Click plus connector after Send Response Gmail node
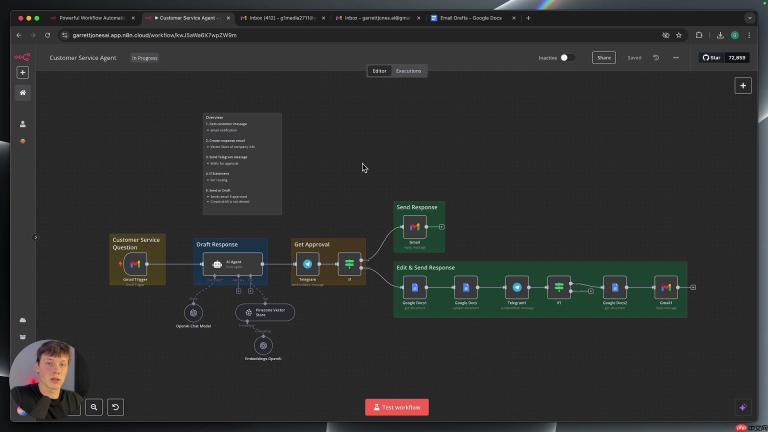This screenshot has width=768, height=432. coord(441,227)
